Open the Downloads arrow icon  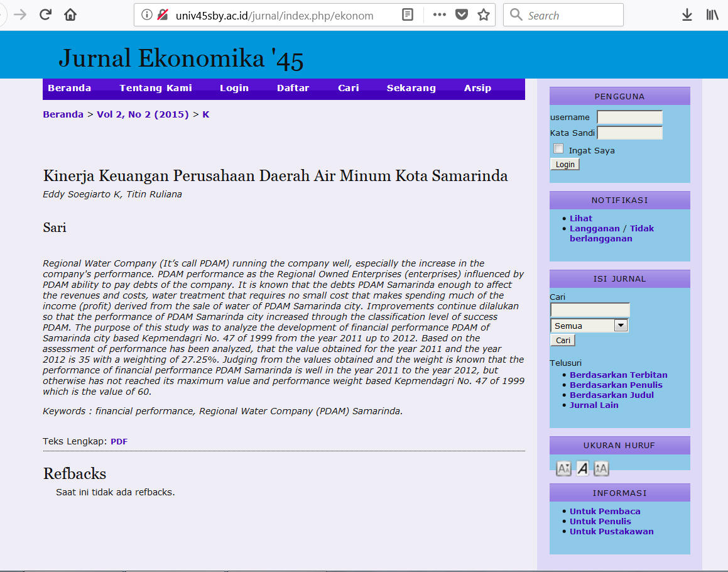687,15
